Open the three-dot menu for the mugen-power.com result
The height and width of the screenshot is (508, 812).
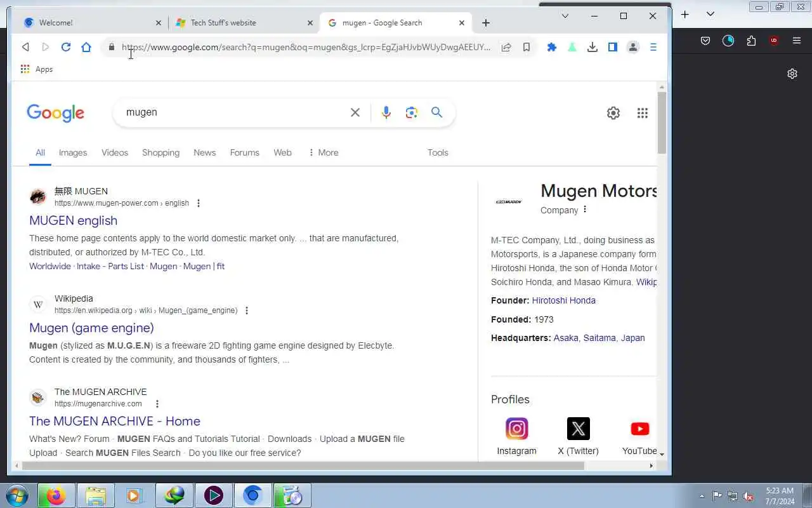(199, 203)
